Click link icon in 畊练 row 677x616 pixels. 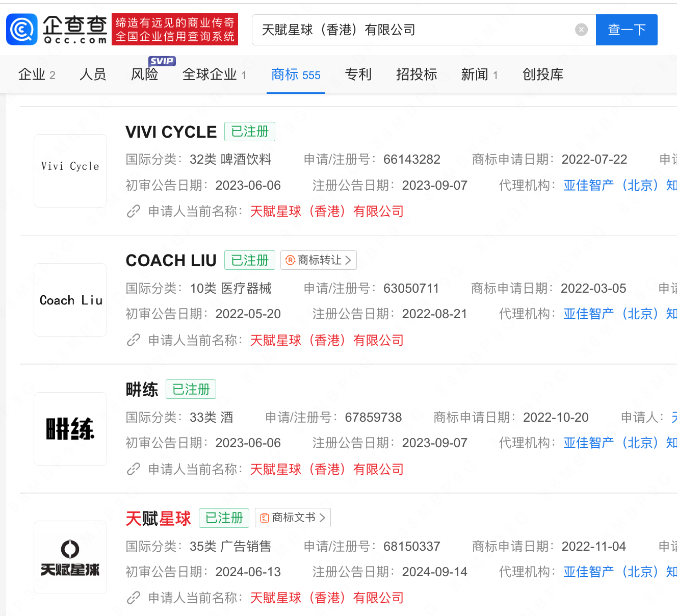(134, 469)
